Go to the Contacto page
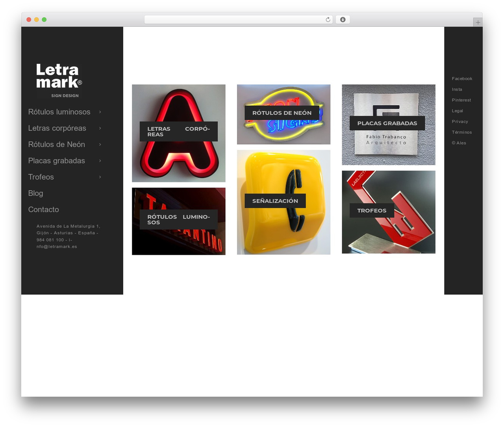The height and width of the screenshot is (427, 504). [x=43, y=210]
